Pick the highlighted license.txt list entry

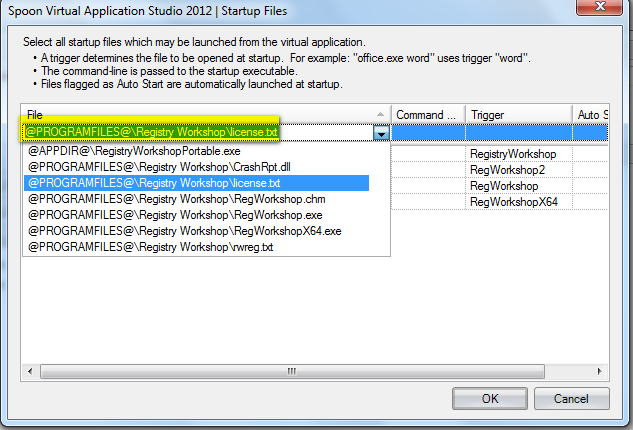pyautogui.click(x=196, y=183)
